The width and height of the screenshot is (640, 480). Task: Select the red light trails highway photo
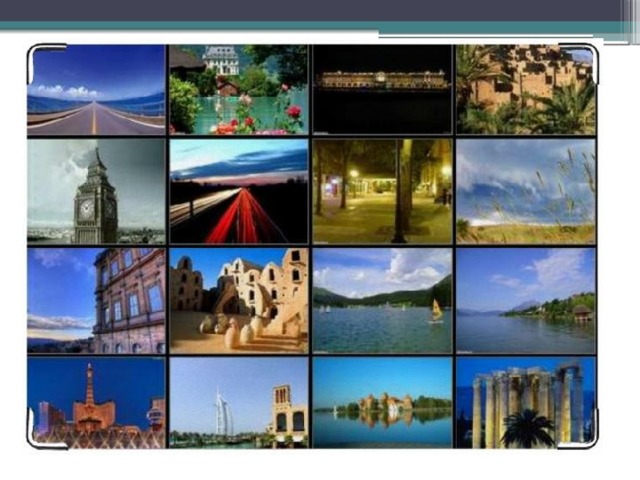click(x=239, y=191)
